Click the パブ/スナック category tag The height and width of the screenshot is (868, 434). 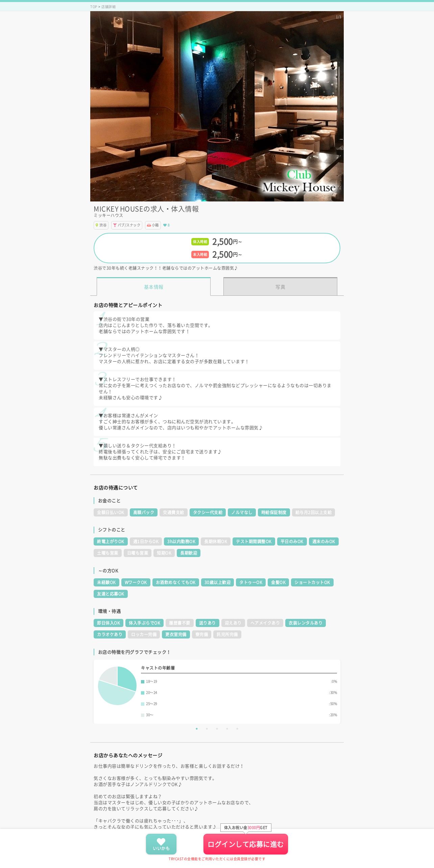127,225
